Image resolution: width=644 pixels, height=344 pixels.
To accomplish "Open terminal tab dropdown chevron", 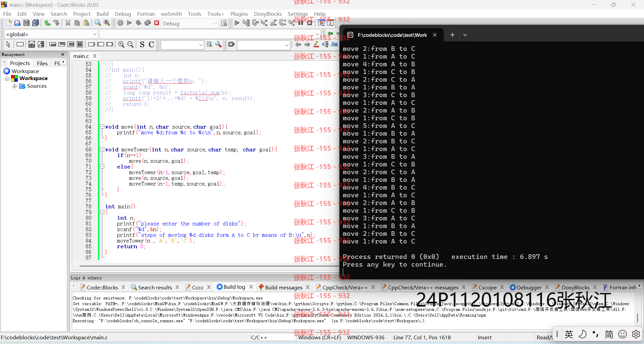I will pos(465,35).
